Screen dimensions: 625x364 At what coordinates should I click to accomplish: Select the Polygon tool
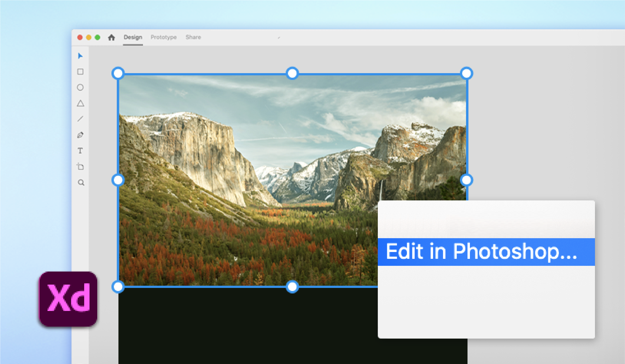(80, 103)
